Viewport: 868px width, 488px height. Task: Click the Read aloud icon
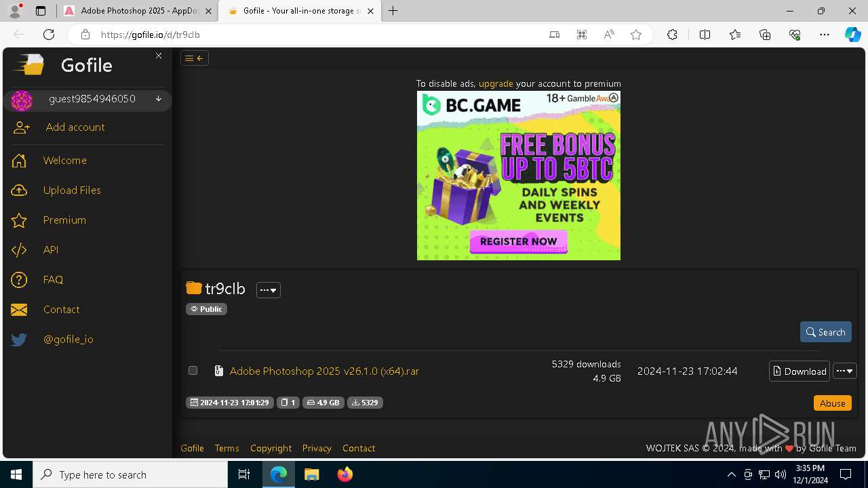coord(609,35)
